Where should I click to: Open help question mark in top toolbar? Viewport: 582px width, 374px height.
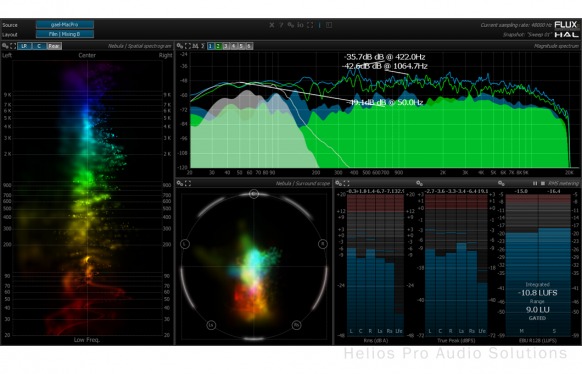click(x=281, y=25)
